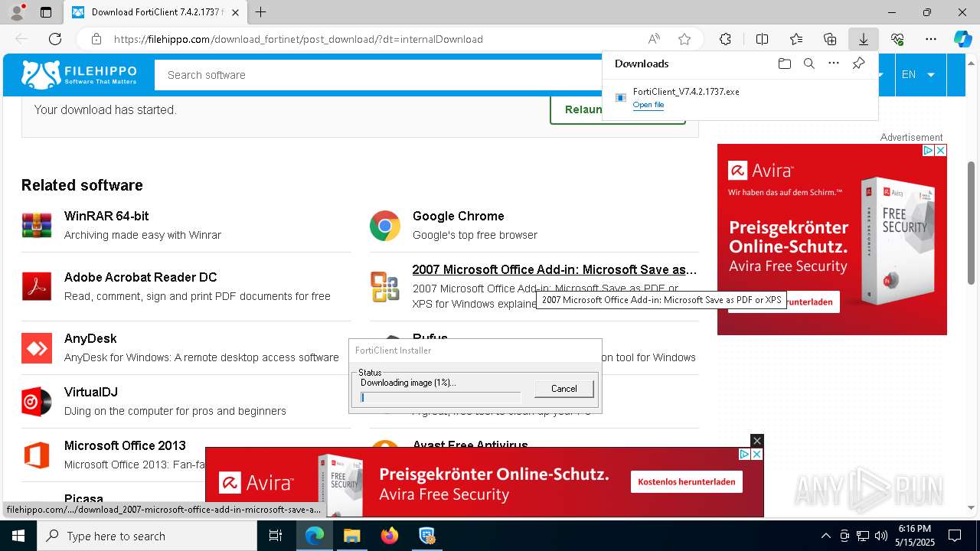
Task: Click the WinRAR 64-bit icon
Action: (x=37, y=226)
